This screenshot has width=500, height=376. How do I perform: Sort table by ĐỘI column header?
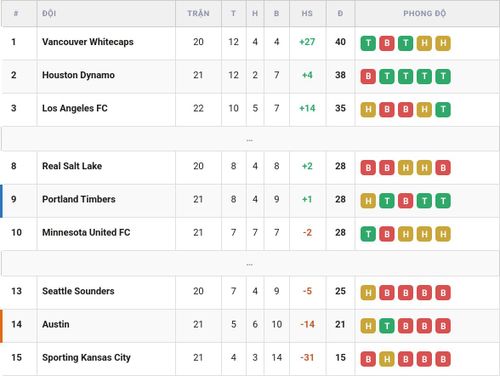pos(49,13)
